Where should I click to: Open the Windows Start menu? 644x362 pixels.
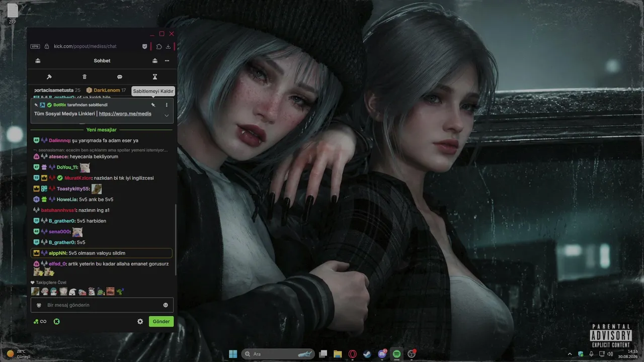click(233, 354)
